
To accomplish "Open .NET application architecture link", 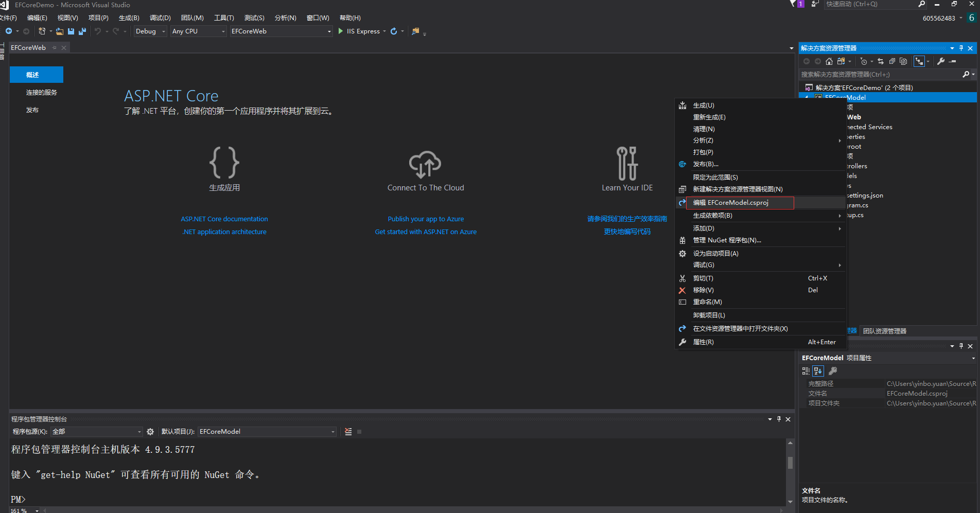I will [x=224, y=232].
